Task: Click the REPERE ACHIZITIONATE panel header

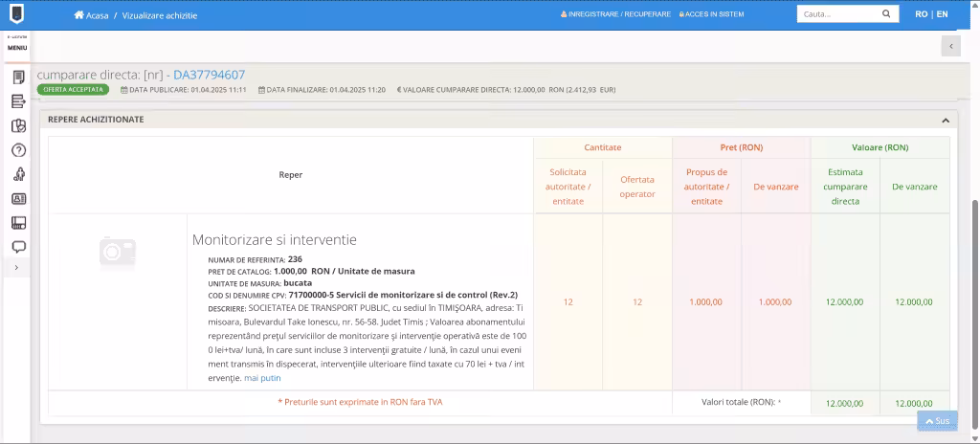Action: point(498,120)
